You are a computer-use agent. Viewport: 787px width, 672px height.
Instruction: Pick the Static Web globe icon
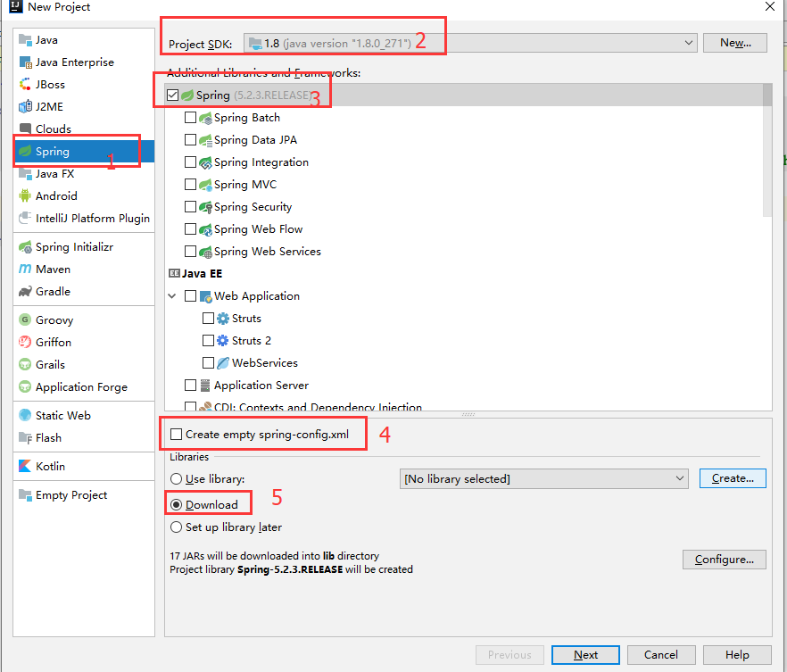25,415
